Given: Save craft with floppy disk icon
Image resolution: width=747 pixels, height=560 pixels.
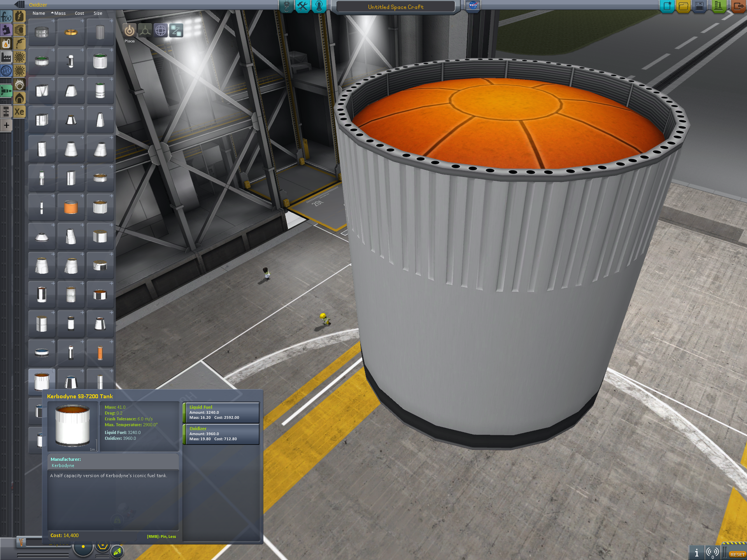Looking at the screenshot, I should pos(699,6).
